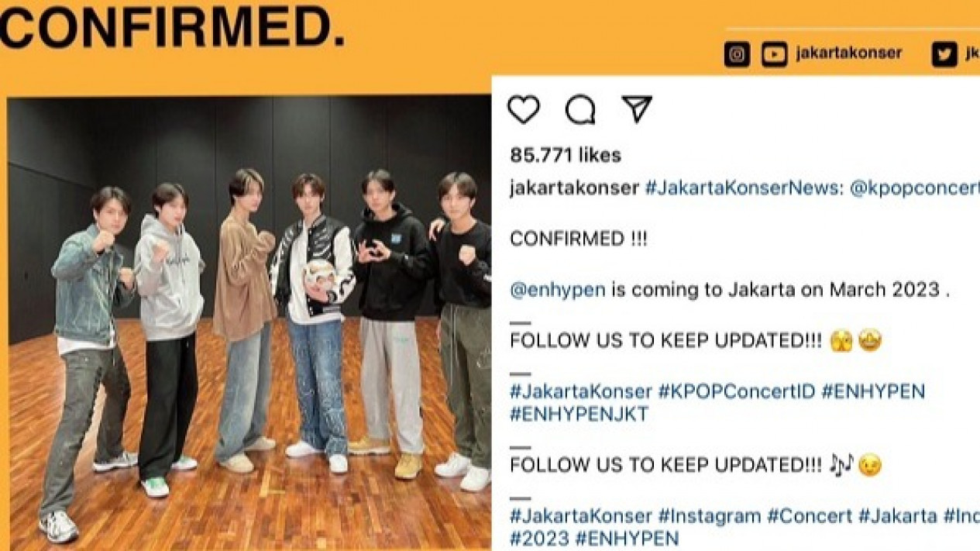The width and height of the screenshot is (980, 551).
Task: Select the jakartakonser header handle text
Action: click(x=848, y=53)
